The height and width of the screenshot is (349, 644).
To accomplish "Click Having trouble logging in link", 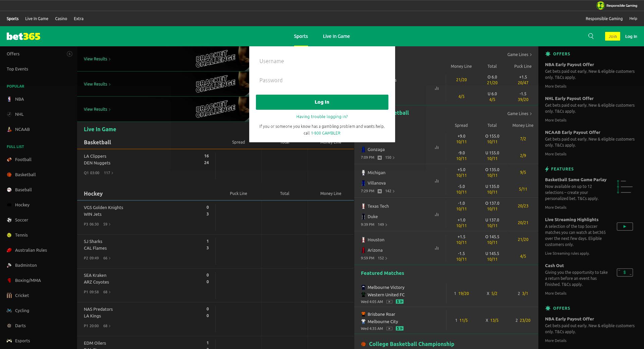I will coord(322,117).
